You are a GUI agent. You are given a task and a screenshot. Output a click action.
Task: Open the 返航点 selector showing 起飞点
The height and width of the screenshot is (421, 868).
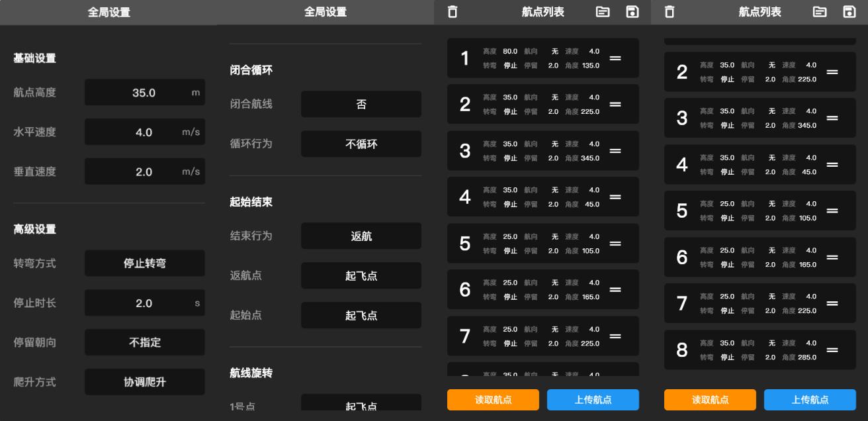click(361, 275)
